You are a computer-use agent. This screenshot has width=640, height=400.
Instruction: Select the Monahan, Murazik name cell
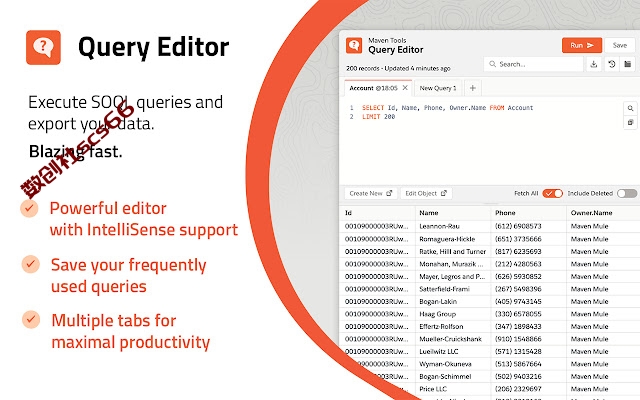[x=451, y=264]
